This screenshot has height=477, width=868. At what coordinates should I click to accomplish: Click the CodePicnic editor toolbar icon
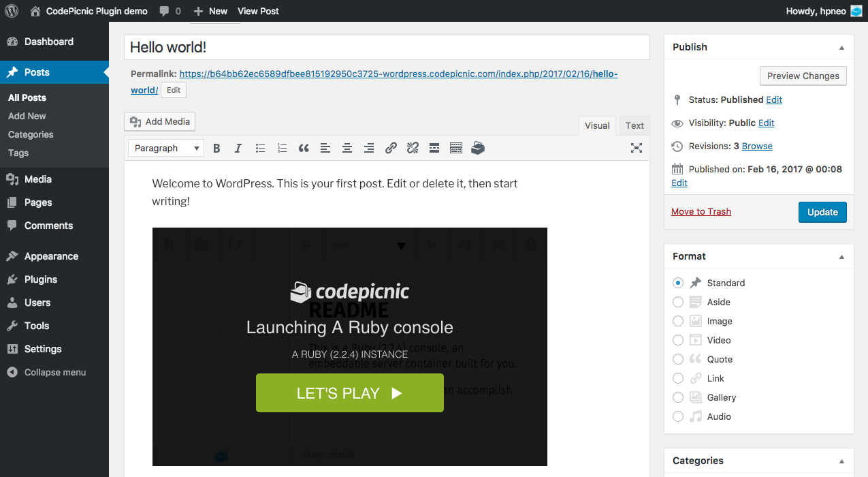(478, 148)
